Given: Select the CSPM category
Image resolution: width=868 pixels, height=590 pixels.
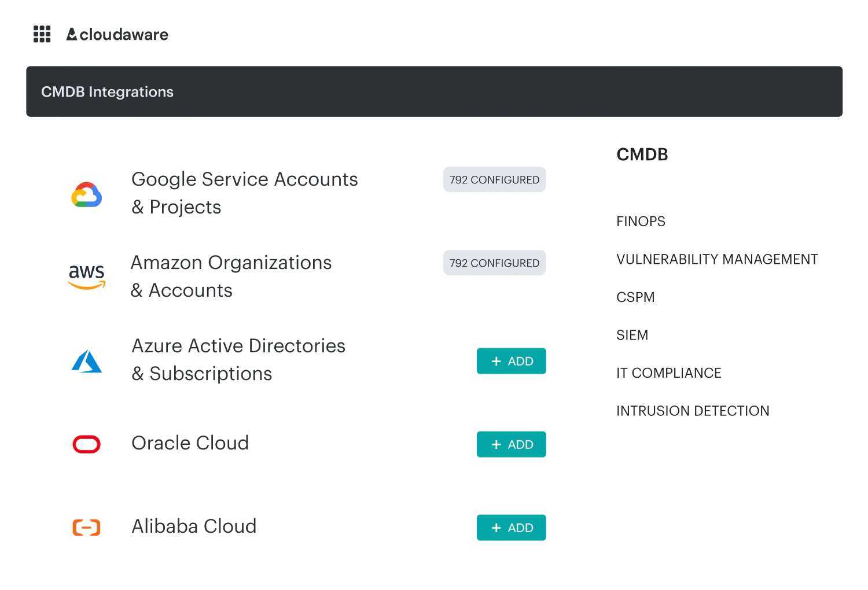Looking at the screenshot, I should [x=635, y=297].
